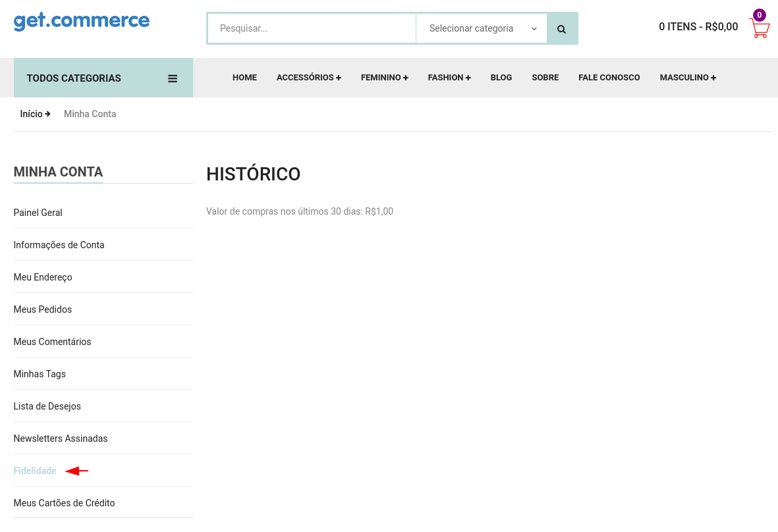The width and height of the screenshot is (778, 532).
Task: Click the Pesquisar search field
Action: (x=312, y=29)
